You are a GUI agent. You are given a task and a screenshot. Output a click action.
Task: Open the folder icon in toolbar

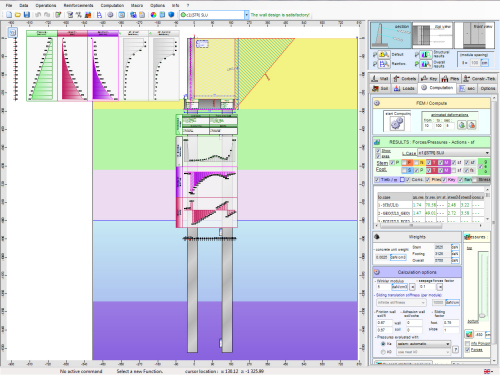[18, 15]
